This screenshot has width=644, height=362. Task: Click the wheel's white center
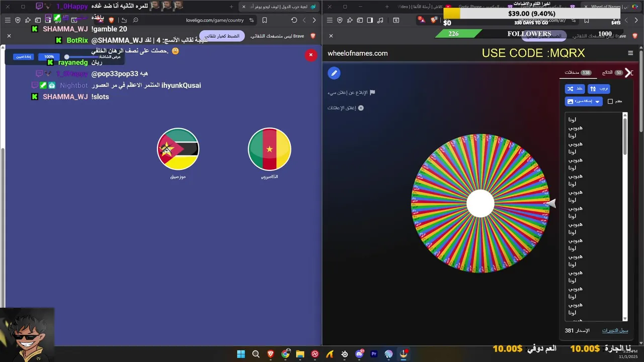click(480, 204)
